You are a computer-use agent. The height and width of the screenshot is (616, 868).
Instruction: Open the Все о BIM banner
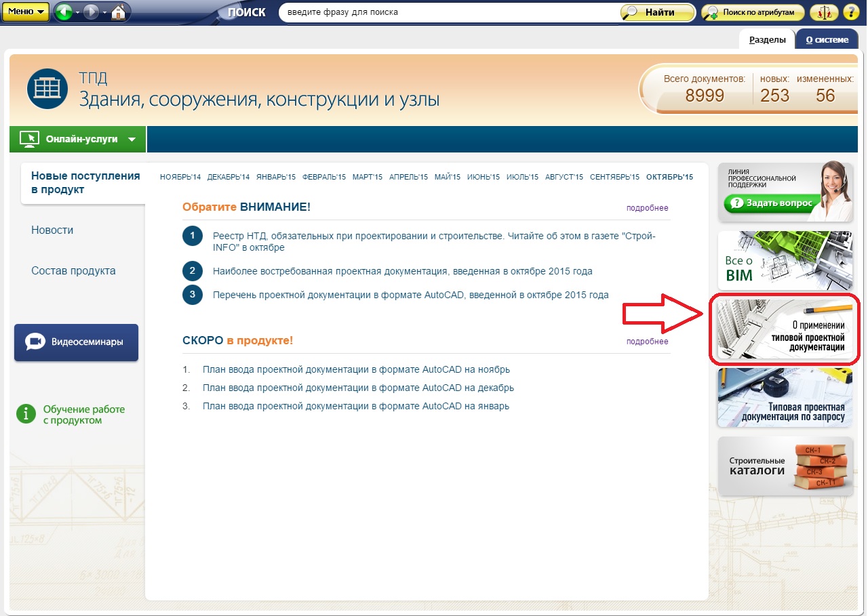[x=785, y=260]
